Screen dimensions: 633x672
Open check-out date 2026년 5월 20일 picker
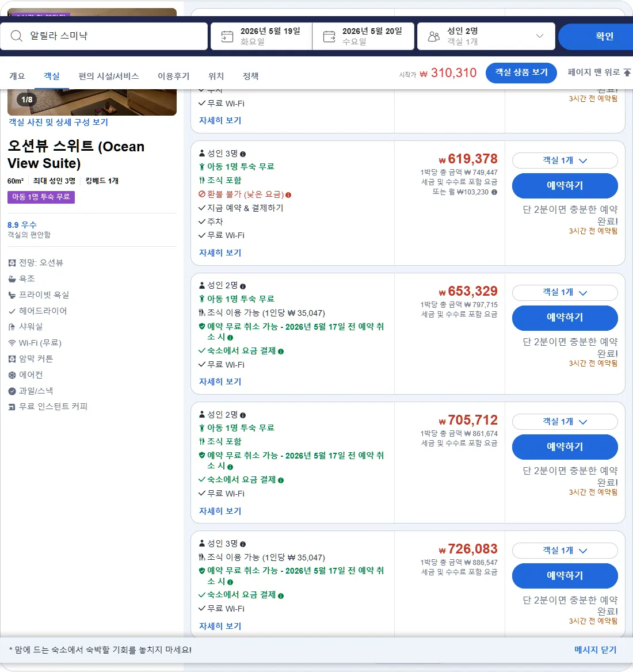364,36
